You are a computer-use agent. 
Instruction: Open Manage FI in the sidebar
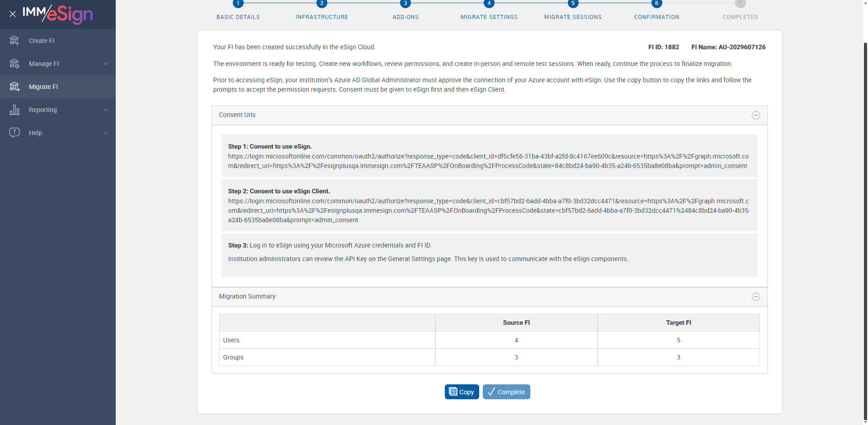[x=58, y=64]
